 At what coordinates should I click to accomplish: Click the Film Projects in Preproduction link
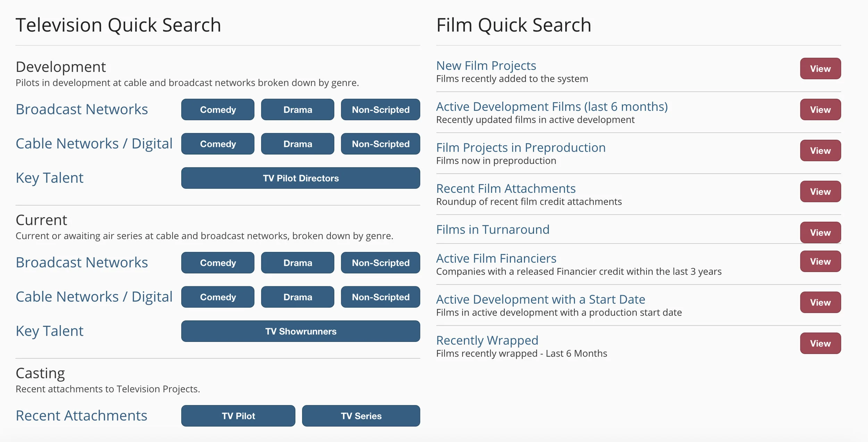tap(520, 148)
